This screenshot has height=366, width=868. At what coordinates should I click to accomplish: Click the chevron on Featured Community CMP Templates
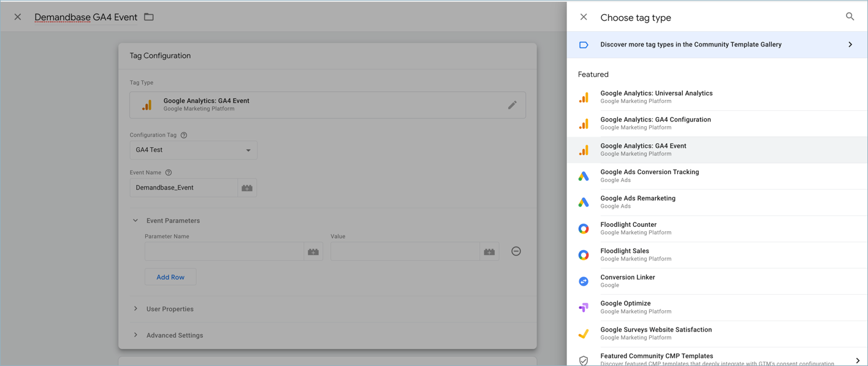tap(858, 360)
